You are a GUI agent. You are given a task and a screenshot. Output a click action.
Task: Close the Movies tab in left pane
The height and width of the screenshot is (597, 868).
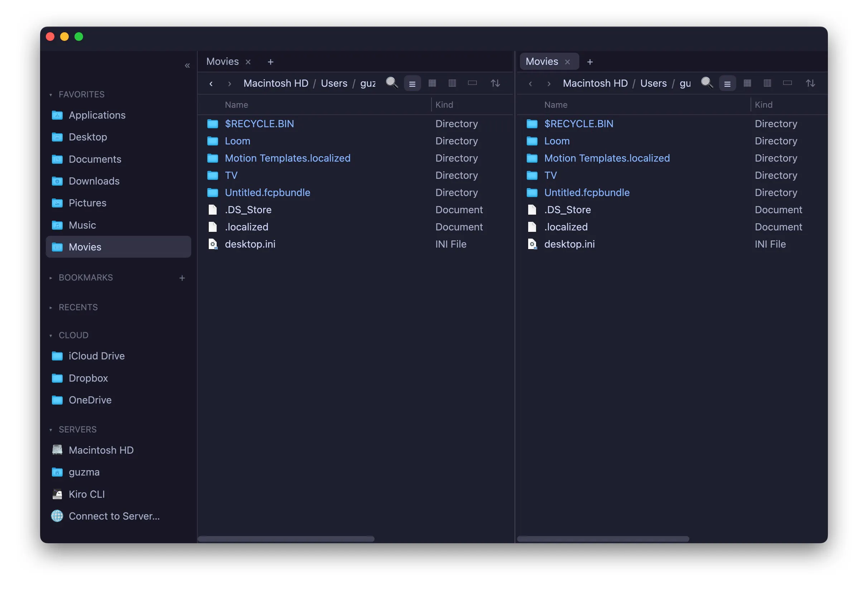point(248,62)
